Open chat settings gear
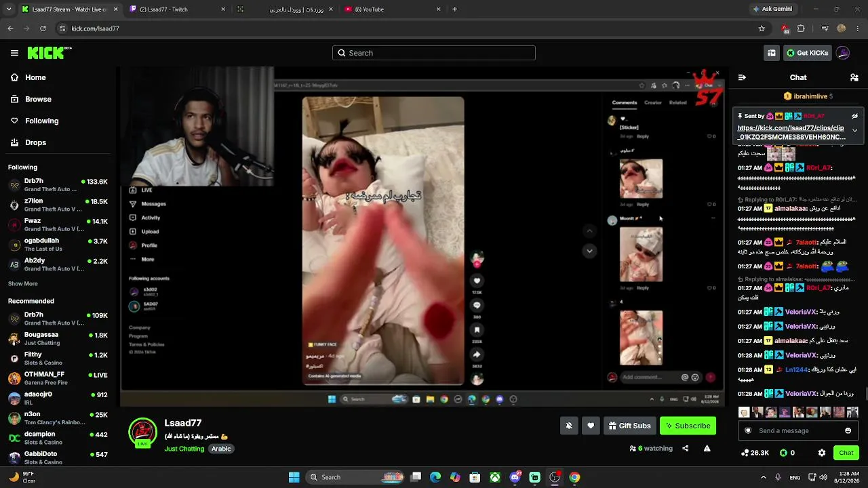The width and height of the screenshot is (868, 488). tap(822, 453)
